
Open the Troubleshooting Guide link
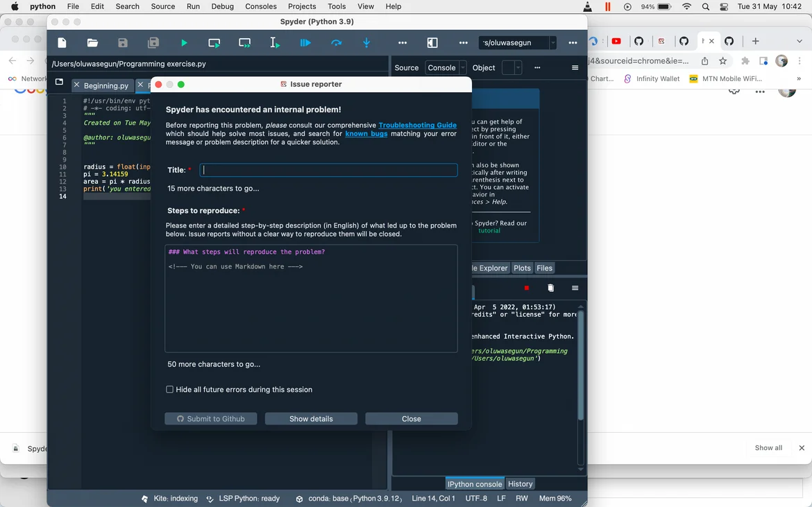tap(417, 126)
